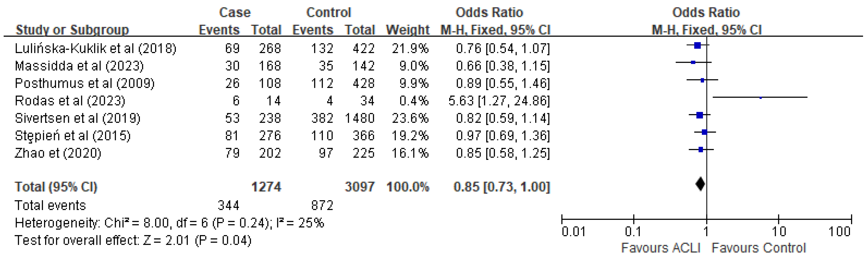Image resolution: width=868 pixels, height=262 pixels.
Task: Click the 'Weight' column header
Action: [x=407, y=30]
